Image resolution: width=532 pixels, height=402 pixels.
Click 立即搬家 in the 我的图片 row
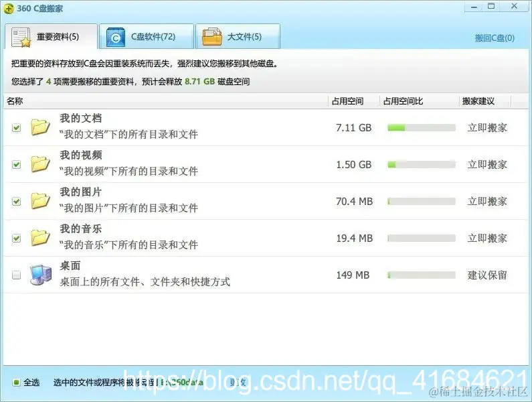coord(487,201)
